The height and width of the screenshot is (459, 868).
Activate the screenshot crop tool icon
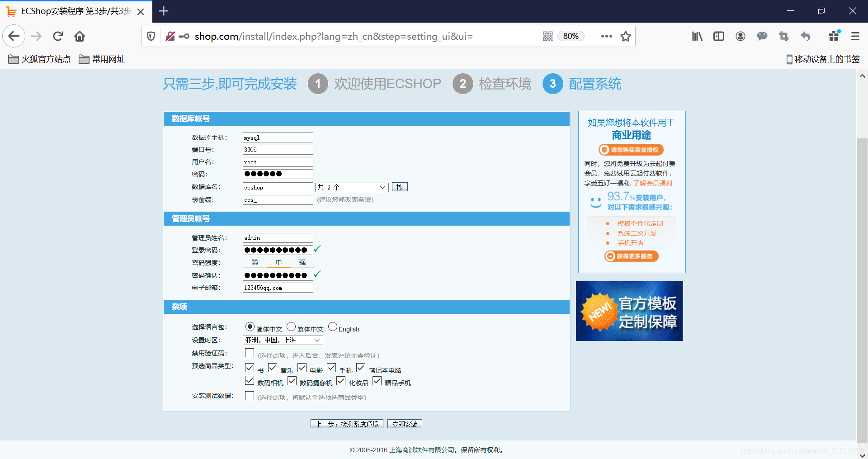pos(784,36)
